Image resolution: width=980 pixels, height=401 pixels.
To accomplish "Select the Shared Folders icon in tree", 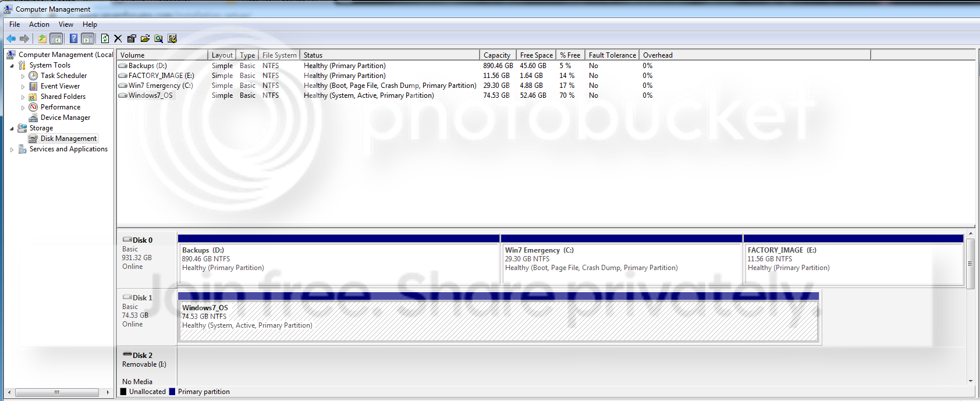I will 33,97.
